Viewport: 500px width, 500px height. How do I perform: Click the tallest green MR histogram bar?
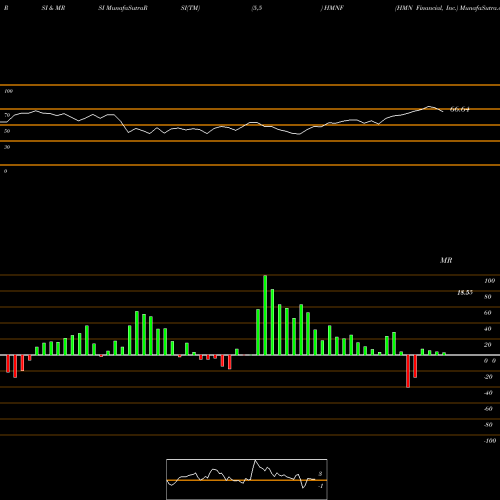click(265, 315)
